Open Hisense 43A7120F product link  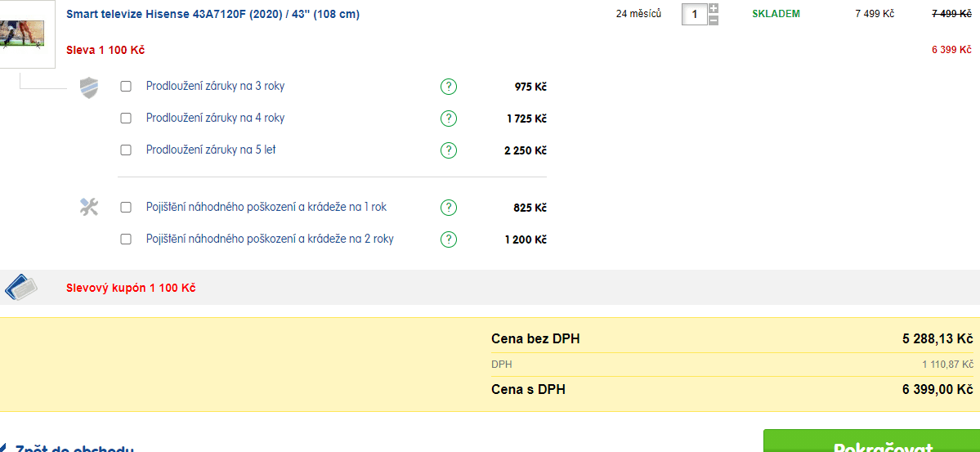(x=213, y=14)
